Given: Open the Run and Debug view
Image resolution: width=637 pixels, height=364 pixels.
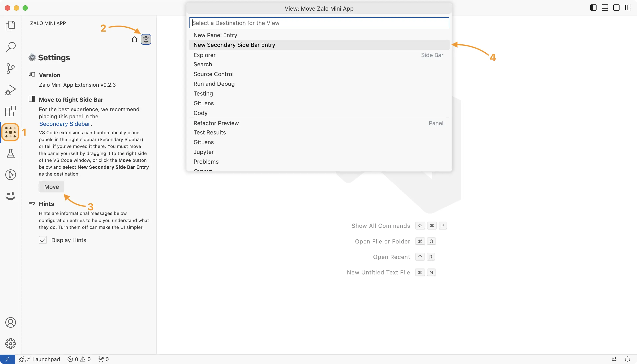Looking at the screenshot, I should tap(10, 89).
